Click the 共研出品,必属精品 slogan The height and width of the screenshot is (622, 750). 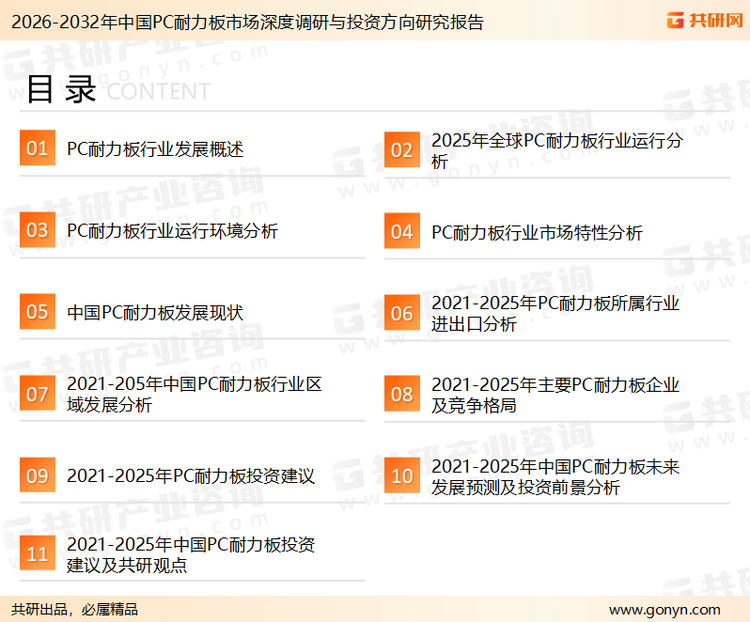pyautogui.click(x=75, y=610)
